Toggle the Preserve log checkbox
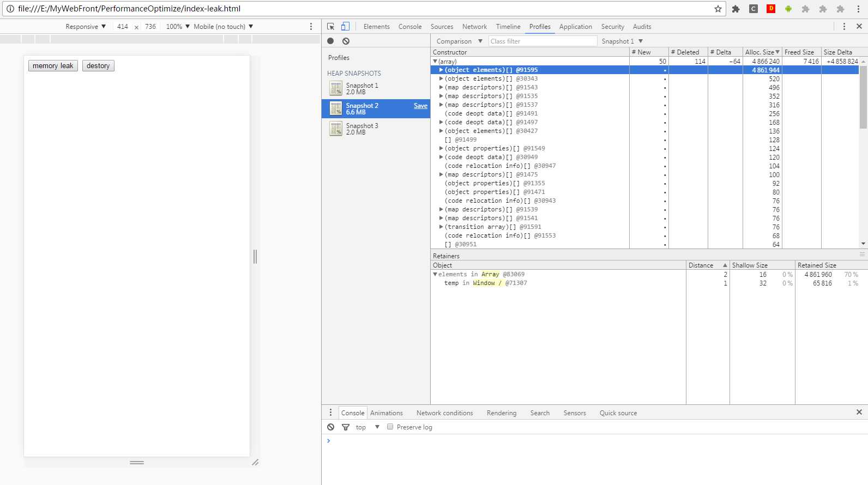868x485 pixels. [x=390, y=427]
